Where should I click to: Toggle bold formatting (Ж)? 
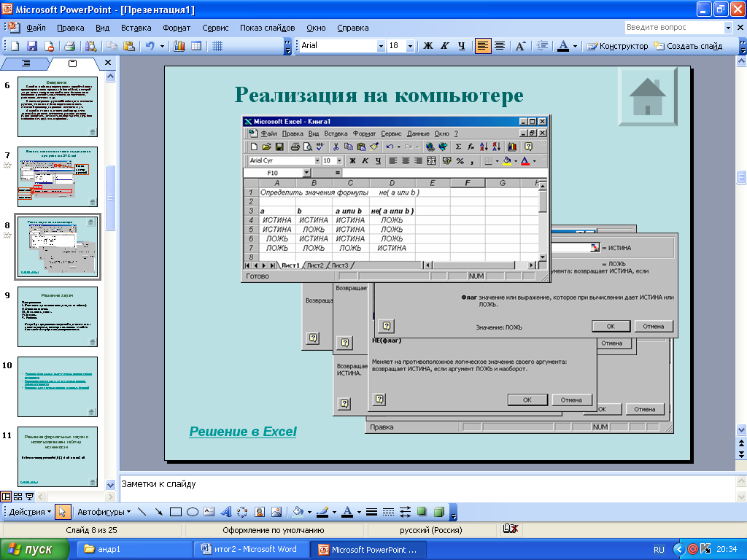(428, 46)
